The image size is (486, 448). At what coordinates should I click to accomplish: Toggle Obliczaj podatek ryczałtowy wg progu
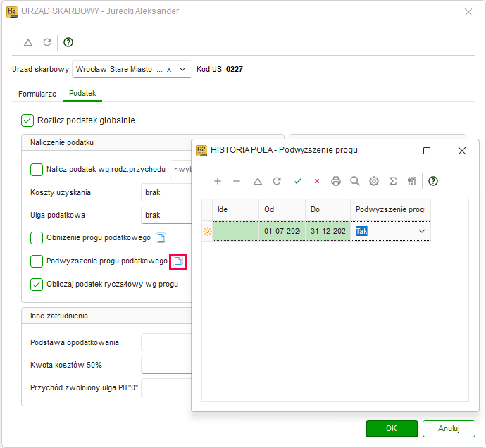tap(37, 285)
